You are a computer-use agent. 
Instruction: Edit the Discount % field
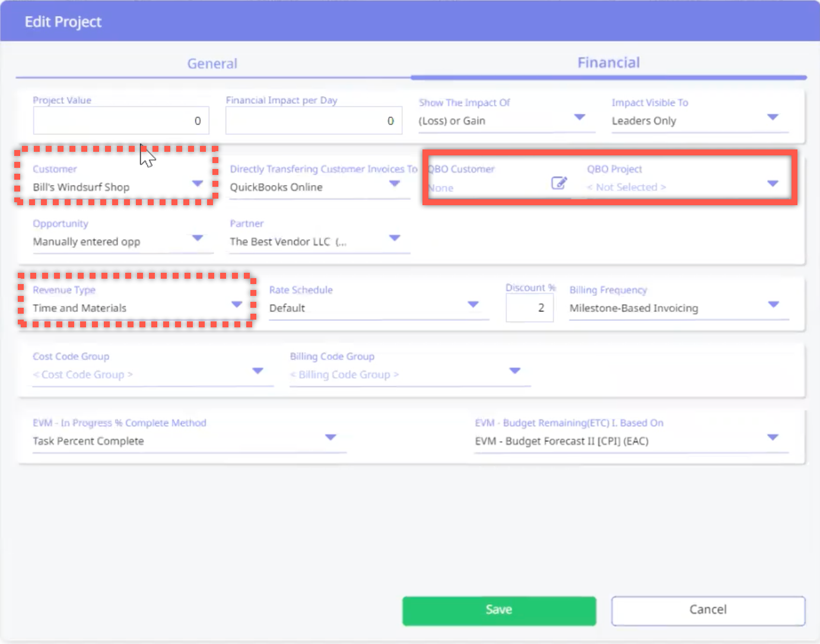(529, 308)
